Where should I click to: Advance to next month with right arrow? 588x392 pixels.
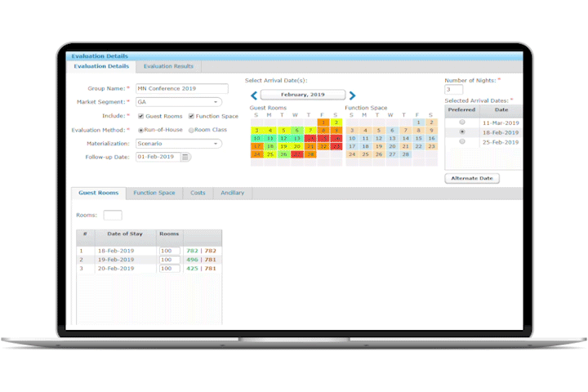352,96
